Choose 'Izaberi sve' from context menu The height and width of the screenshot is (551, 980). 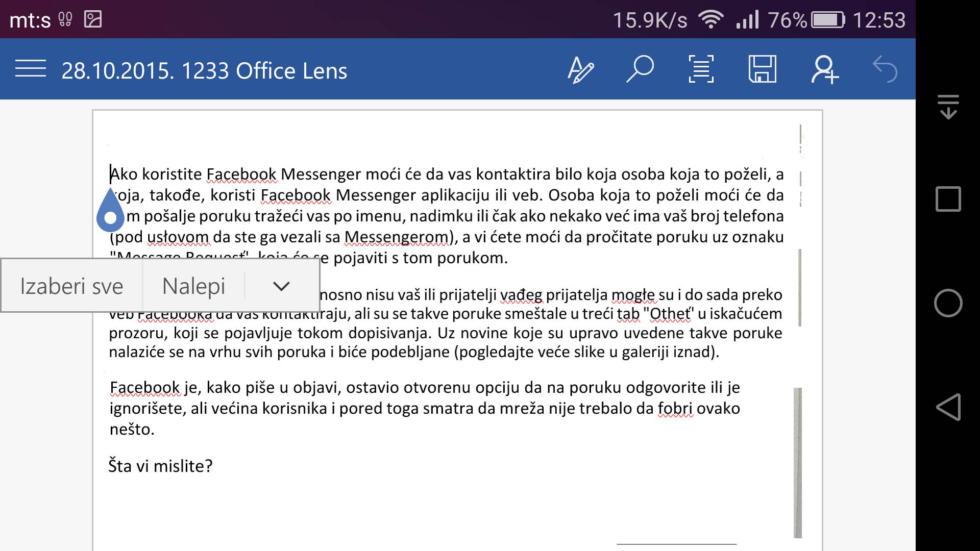pos(72,286)
